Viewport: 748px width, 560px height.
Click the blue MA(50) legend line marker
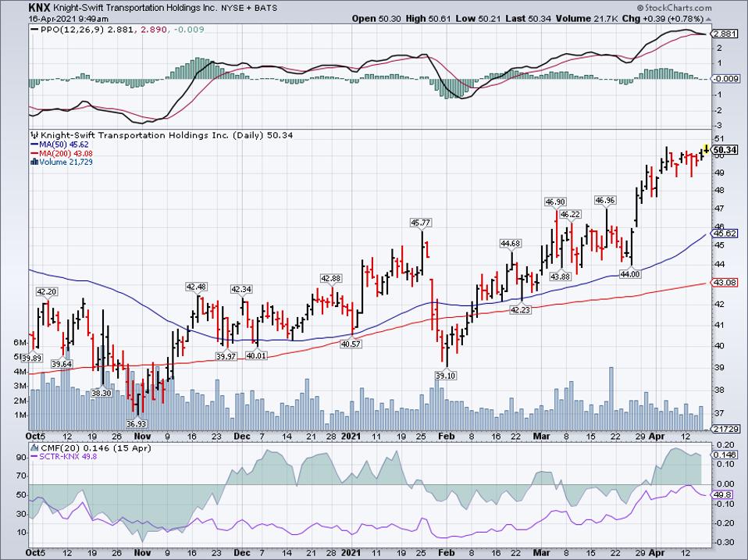(x=33, y=144)
